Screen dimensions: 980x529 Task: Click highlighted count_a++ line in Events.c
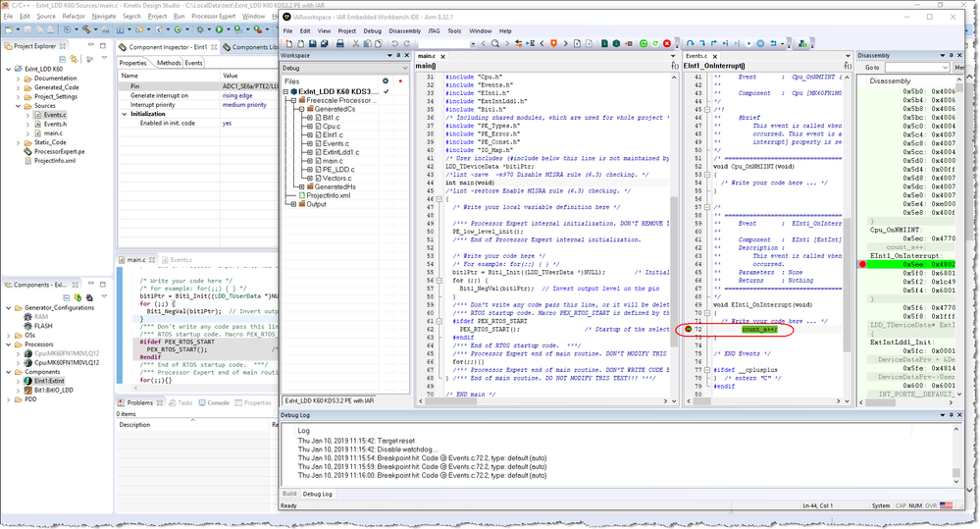(759, 329)
